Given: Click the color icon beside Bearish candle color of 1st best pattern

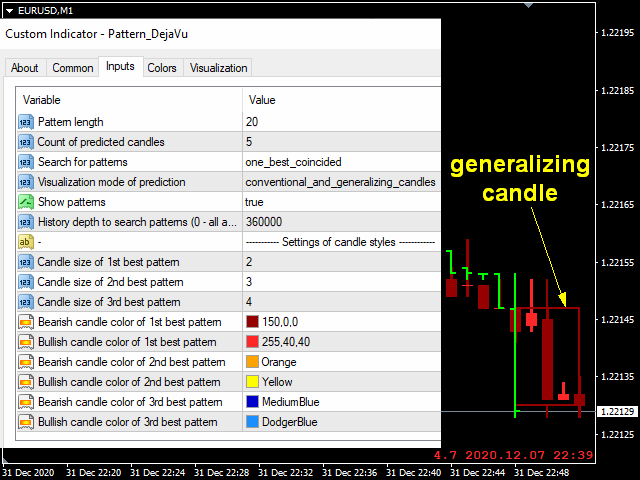Looking at the screenshot, I should click(26, 322).
